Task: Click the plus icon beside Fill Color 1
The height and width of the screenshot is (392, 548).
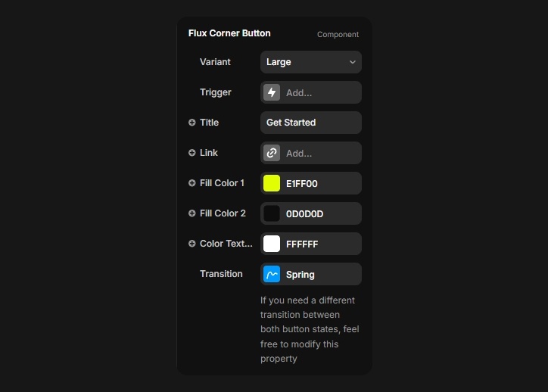Action: [192, 183]
